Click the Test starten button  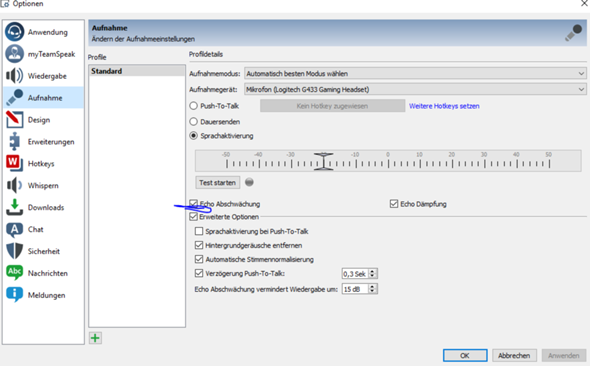pyautogui.click(x=217, y=182)
